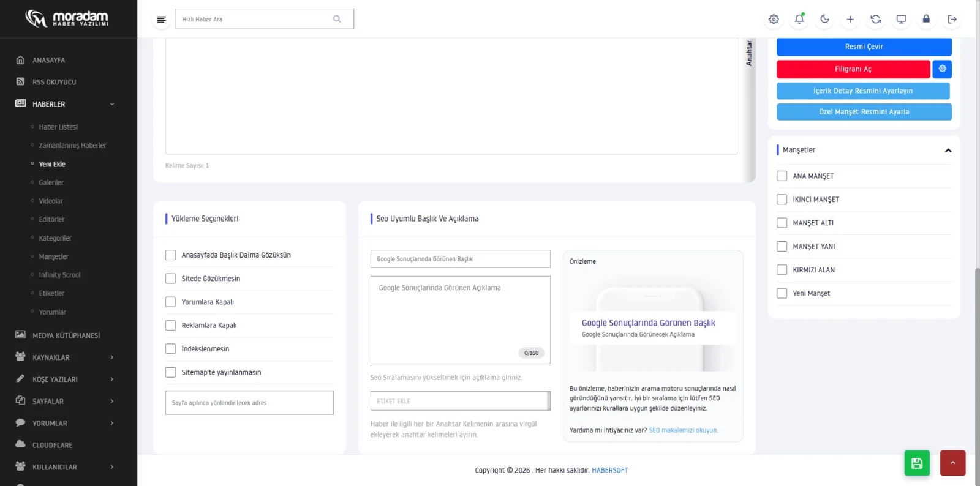
Task: Click the Filigranı Aç button
Action: pyautogui.click(x=853, y=69)
